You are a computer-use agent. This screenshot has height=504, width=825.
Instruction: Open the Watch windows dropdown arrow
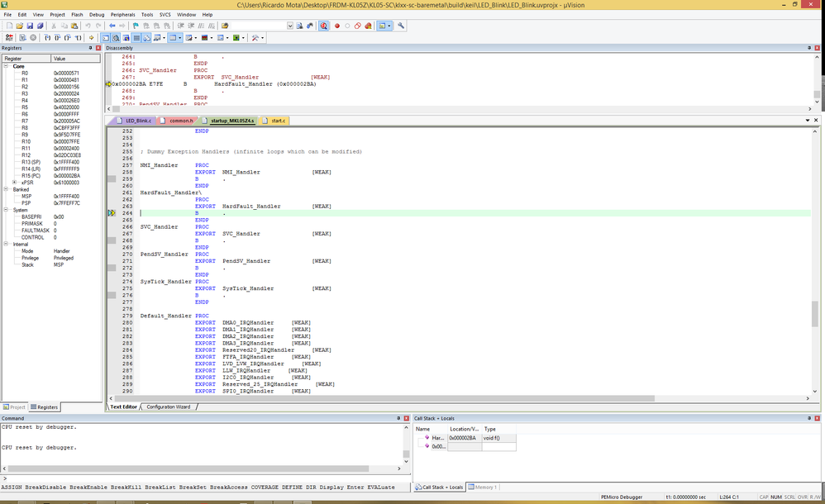point(165,38)
